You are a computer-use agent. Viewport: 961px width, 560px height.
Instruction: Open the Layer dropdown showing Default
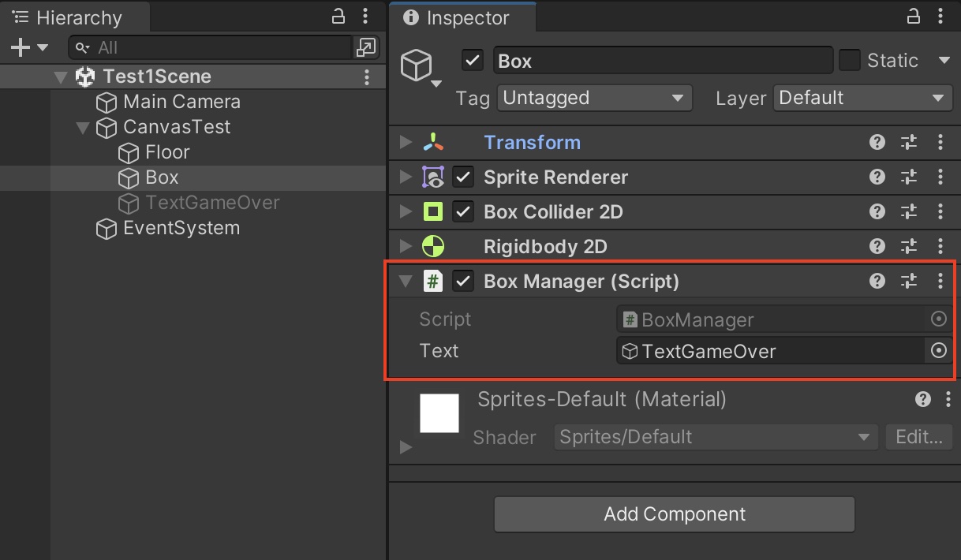coord(862,99)
